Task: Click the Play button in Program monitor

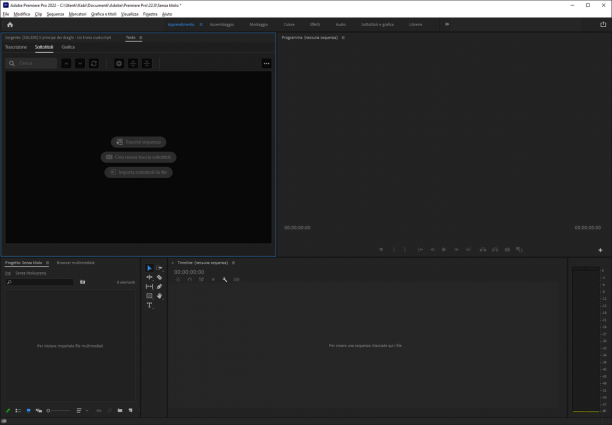Action: point(444,249)
